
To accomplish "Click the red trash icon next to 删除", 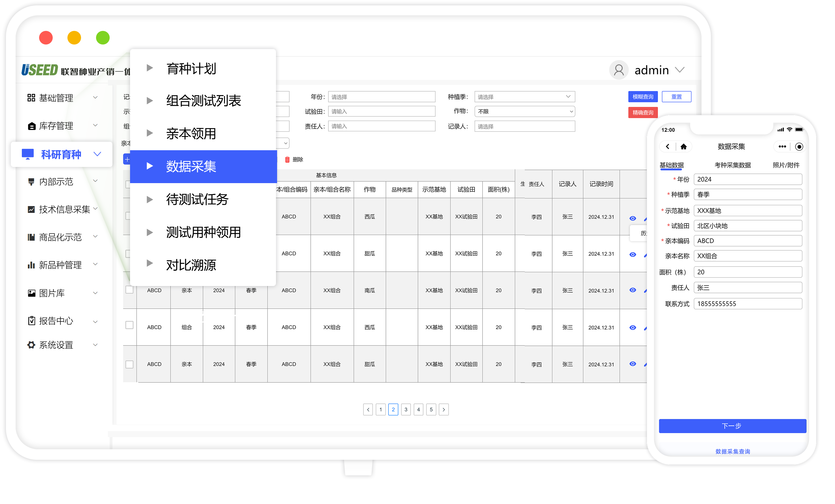I will 287,159.
